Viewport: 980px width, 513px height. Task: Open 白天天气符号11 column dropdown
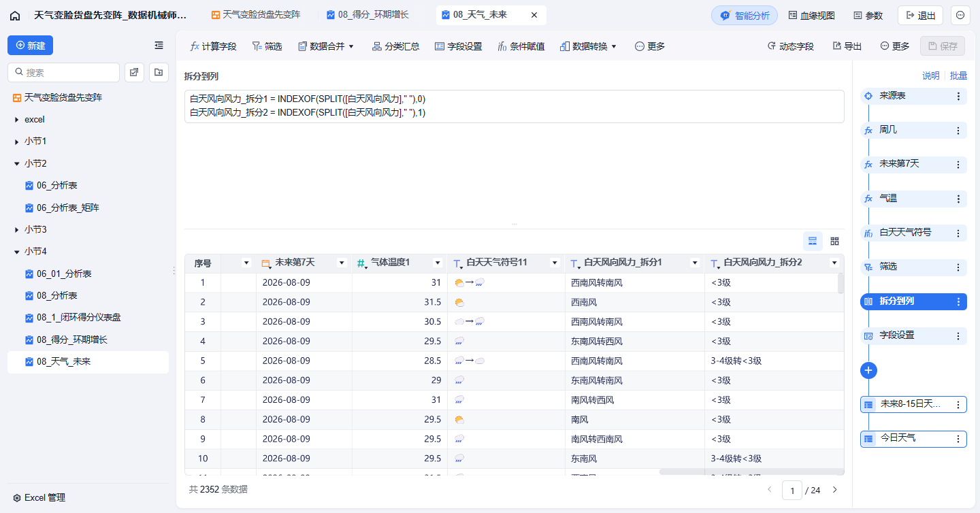[555, 263]
